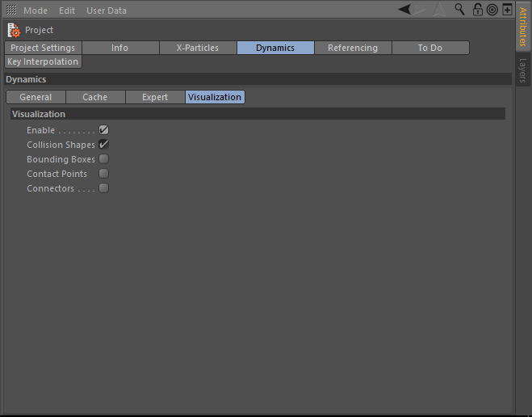Click the Dynamics section header

pyautogui.click(x=258, y=79)
